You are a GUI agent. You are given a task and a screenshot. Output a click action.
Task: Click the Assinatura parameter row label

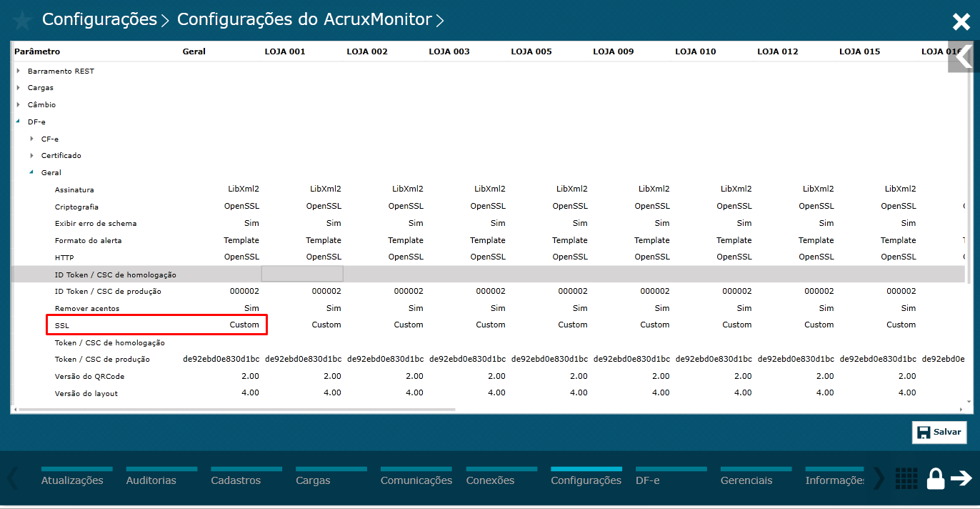(74, 189)
